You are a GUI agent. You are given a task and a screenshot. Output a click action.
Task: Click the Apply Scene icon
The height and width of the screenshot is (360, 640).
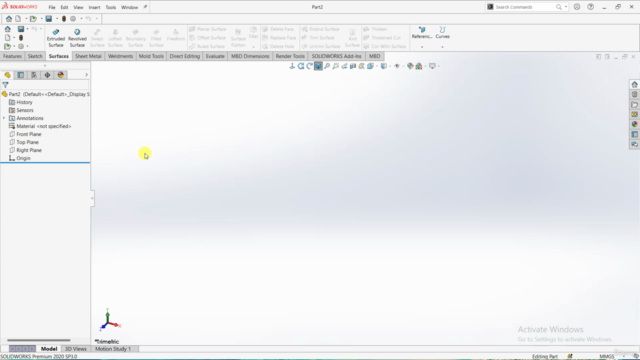tap(419, 66)
